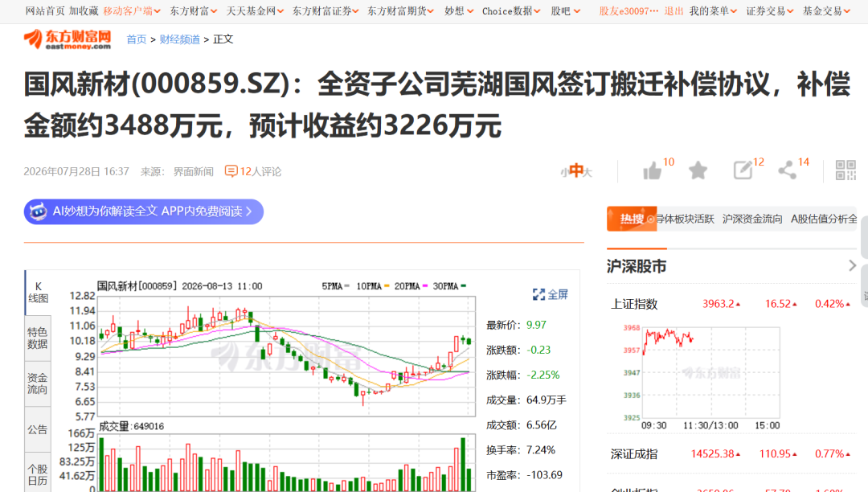868x492 pixels.
Task: Like the article with thumbs-up icon
Action: click(x=652, y=171)
